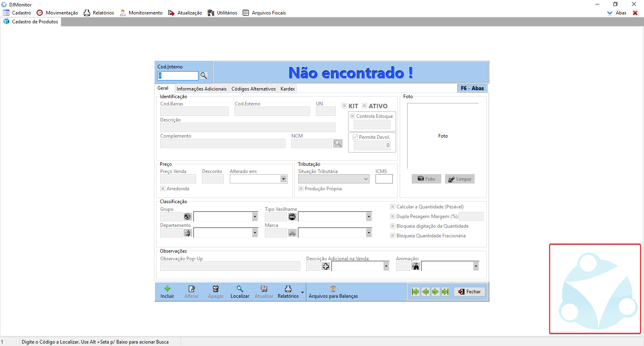Click the Cod.Interno input field
Screen dimensions: 644x346
(178, 76)
